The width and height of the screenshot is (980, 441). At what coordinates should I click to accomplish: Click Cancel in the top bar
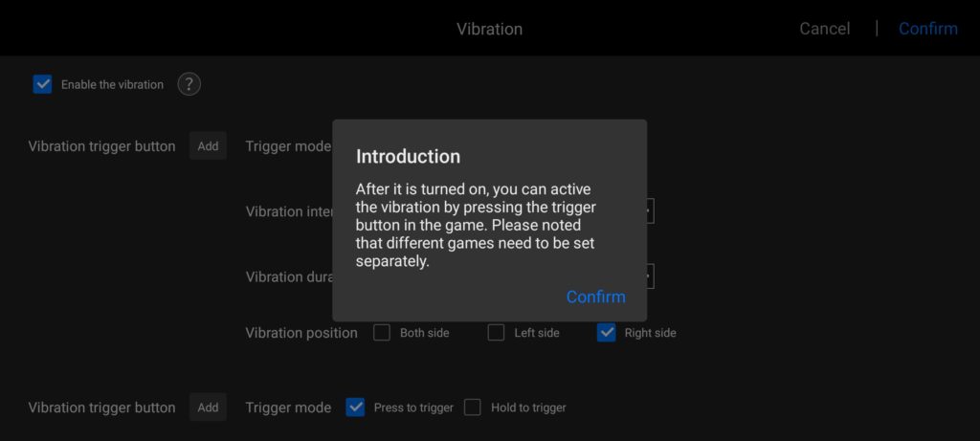(824, 29)
